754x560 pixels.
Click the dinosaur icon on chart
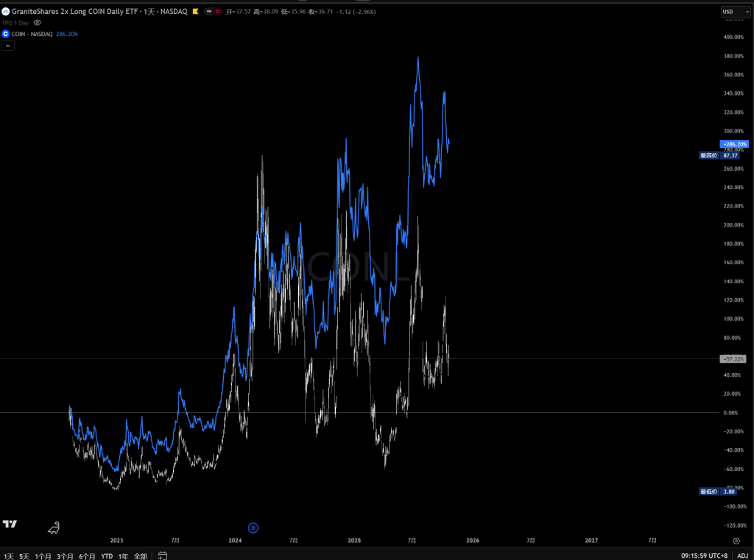[54, 527]
